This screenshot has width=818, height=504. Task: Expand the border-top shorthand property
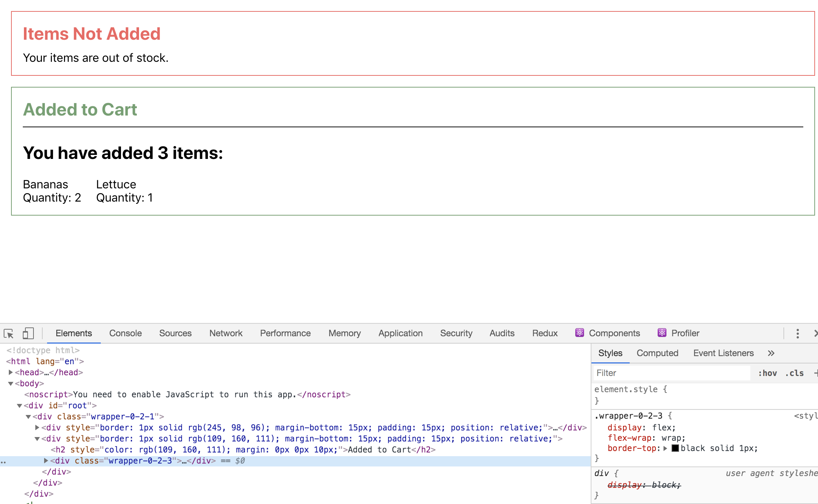tap(665, 448)
